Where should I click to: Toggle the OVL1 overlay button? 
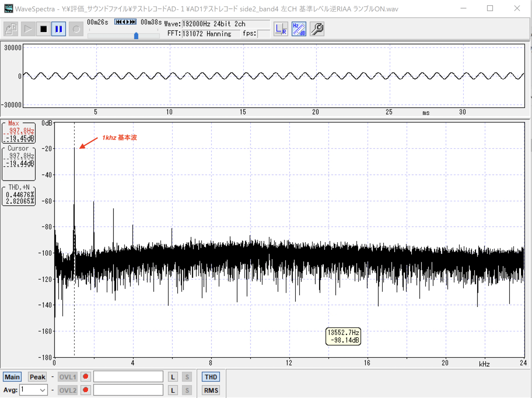[68, 377]
